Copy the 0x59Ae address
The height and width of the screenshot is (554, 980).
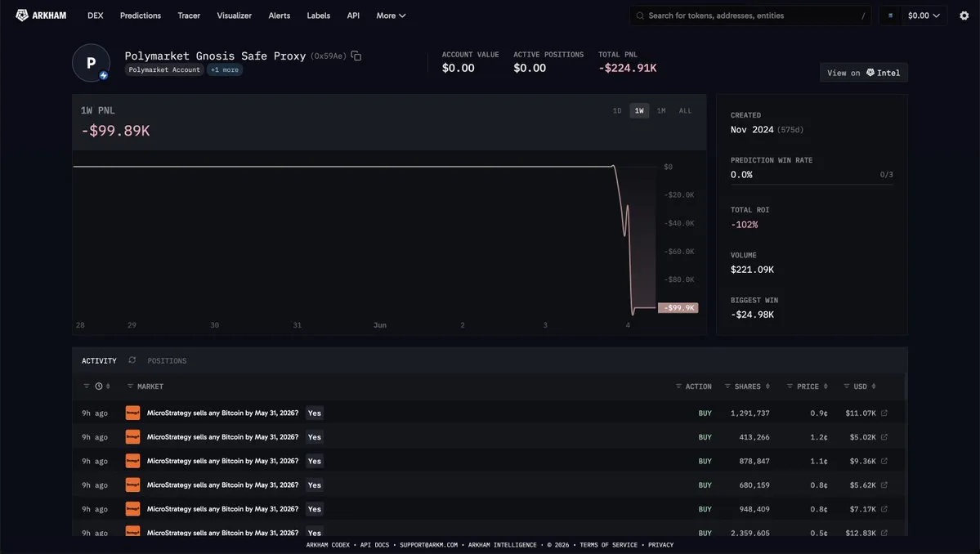point(356,56)
